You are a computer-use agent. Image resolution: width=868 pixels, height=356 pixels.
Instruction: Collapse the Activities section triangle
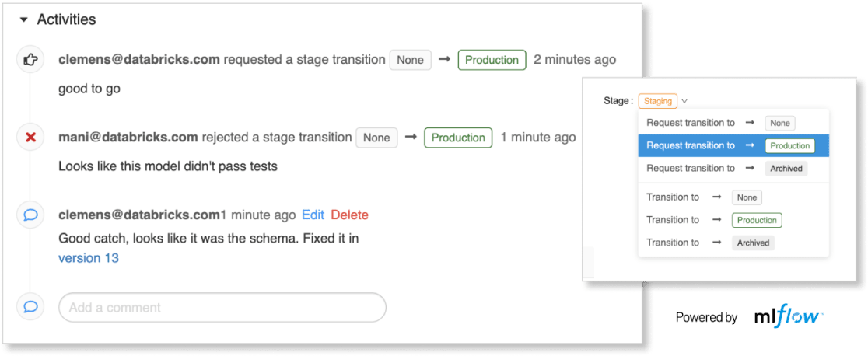(x=23, y=19)
